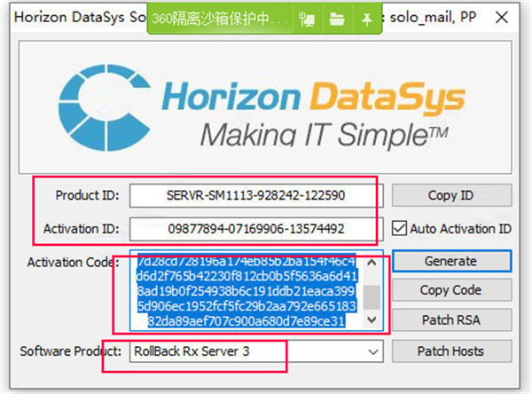The height and width of the screenshot is (394, 532).
Task: Click into the Product ID field
Action: (256, 195)
